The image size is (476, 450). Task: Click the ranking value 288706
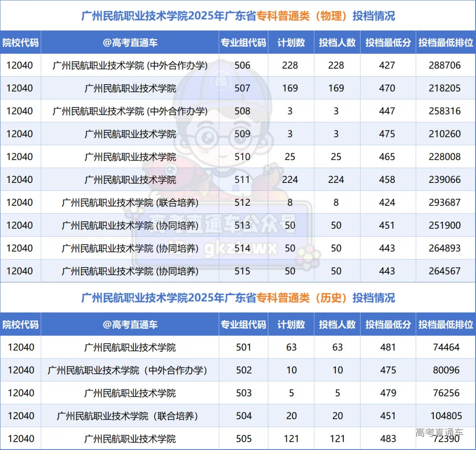tap(446, 65)
